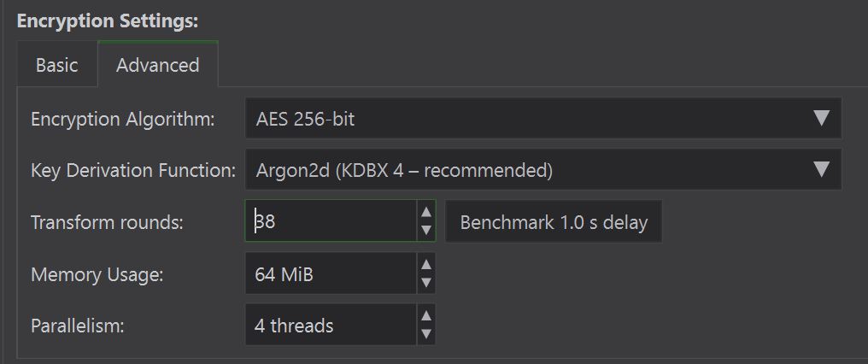Click the Transform rounds label

(108, 222)
